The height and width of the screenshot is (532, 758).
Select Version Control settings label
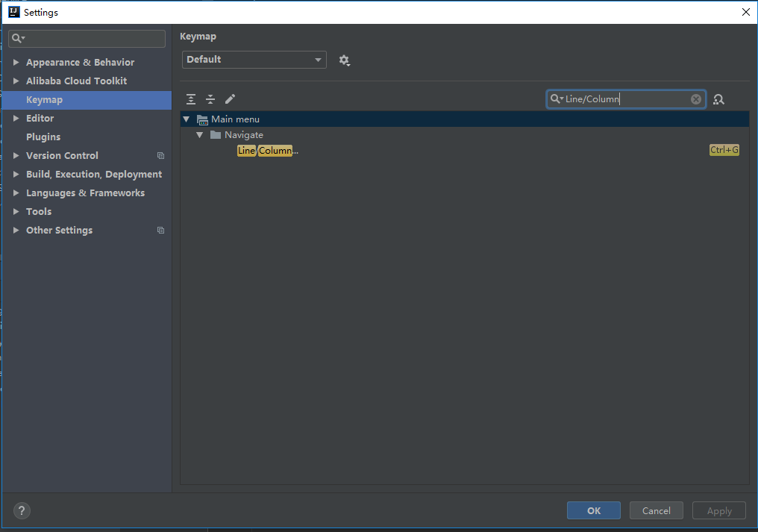click(x=63, y=156)
